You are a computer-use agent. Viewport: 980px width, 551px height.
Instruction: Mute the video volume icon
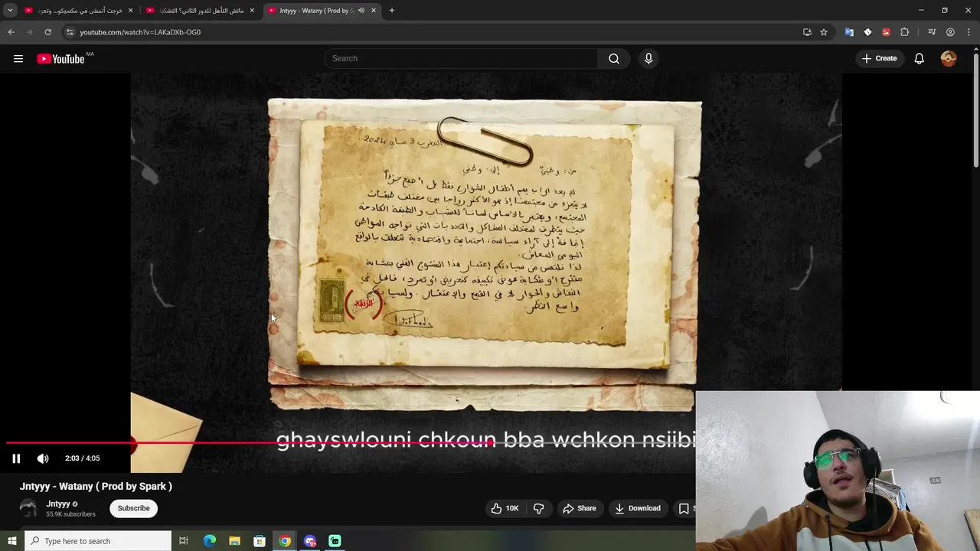tap(43, 458)
